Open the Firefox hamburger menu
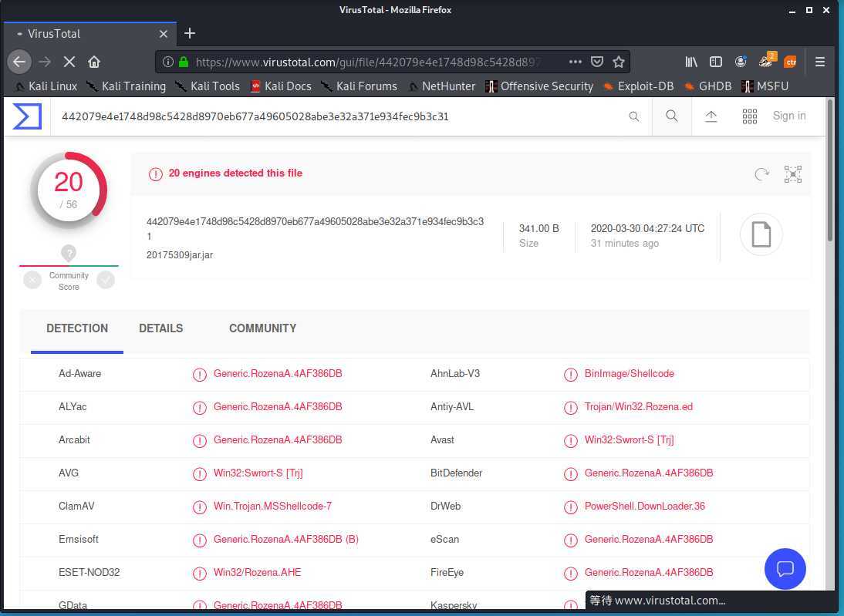This screenshot has width=844, height=616. tap(820, 62)
